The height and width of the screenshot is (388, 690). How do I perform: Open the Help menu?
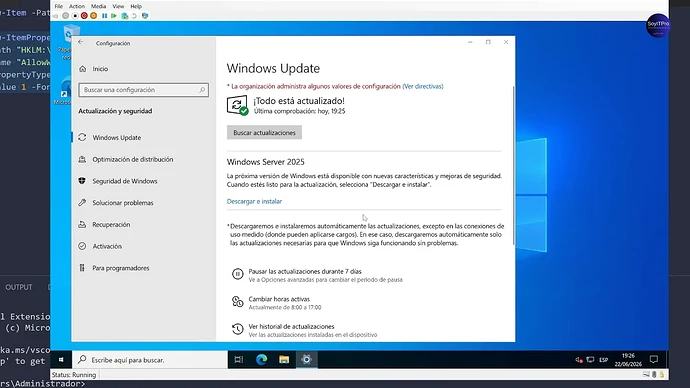click(136, 6)
